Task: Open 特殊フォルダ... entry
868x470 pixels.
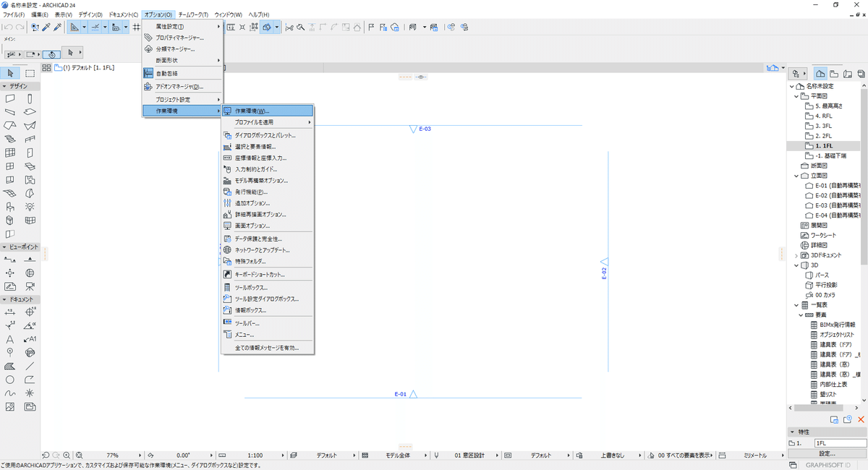Action: pyautogui.click(x=268, y=261)
